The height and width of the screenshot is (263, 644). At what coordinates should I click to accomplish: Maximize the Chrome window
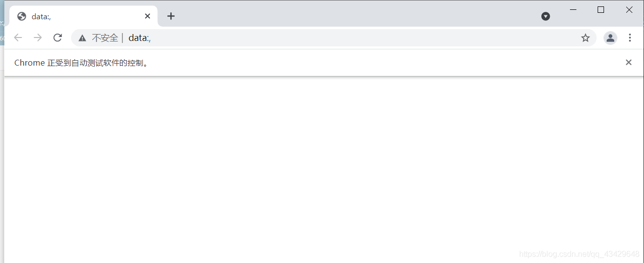click(601, 9)
